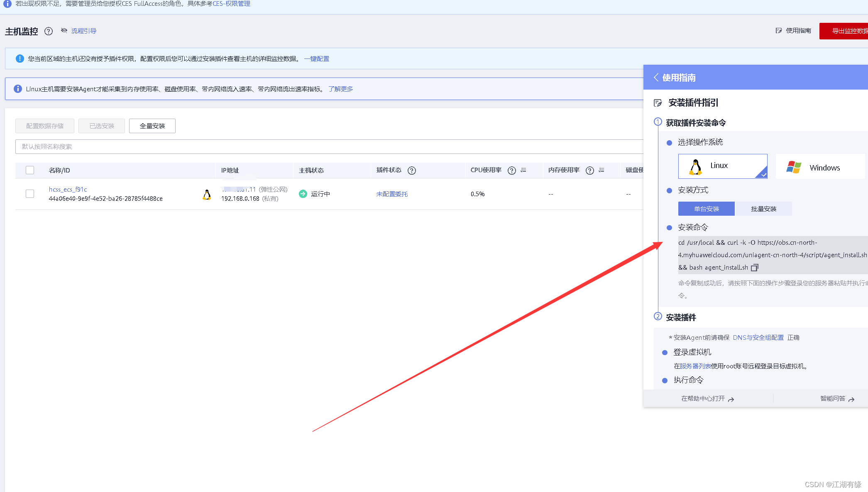
Task: Select Linux operating system option
Action: click(722, 166)
